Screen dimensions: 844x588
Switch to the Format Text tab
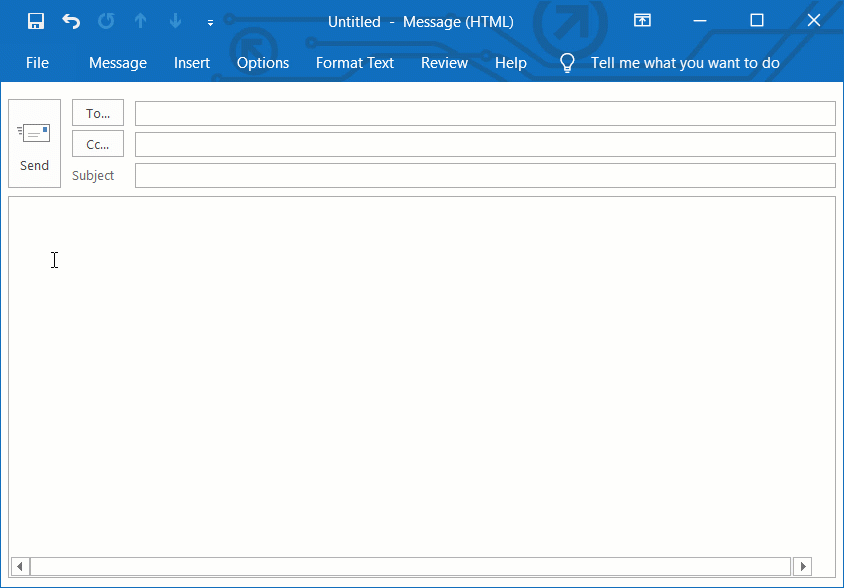click(x=354, y=62)
